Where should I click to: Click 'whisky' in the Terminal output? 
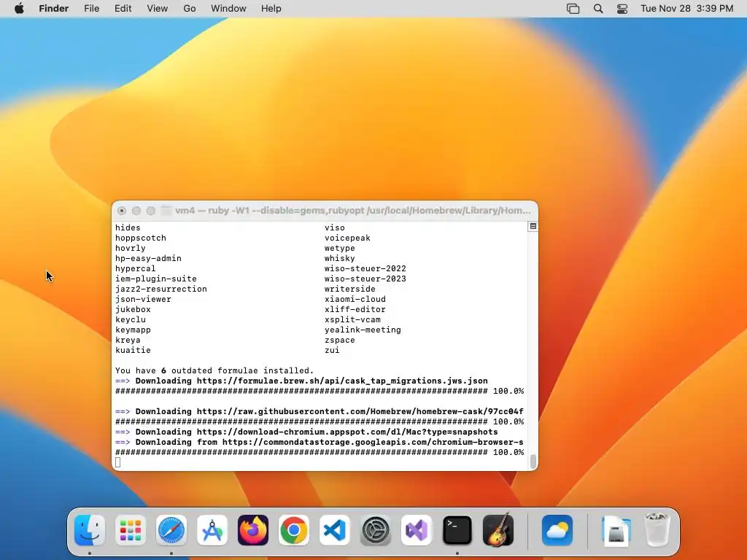click(340, 259)
